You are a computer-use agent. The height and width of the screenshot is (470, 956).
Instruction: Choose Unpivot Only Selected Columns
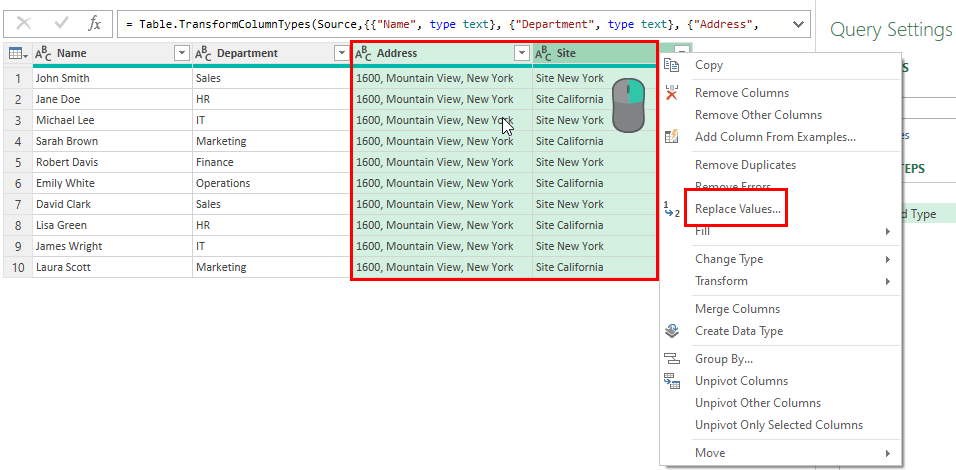click(x=779, y=425)
